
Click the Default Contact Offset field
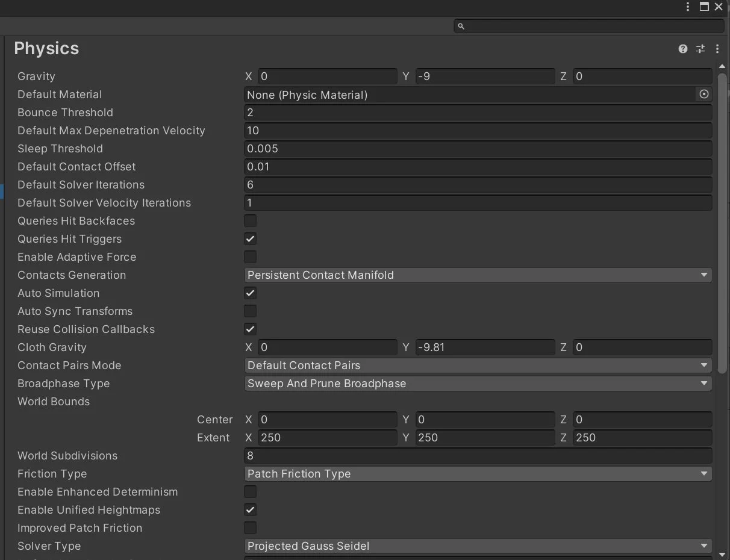click(478, 166)
